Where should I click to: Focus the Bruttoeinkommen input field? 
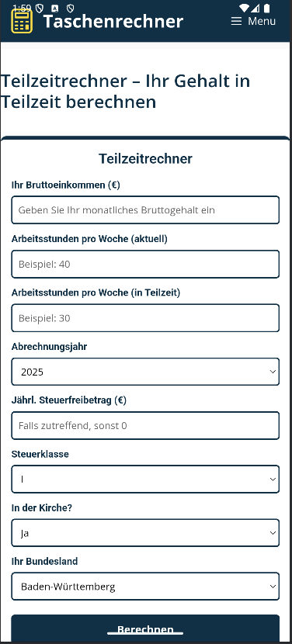(145, 209)
